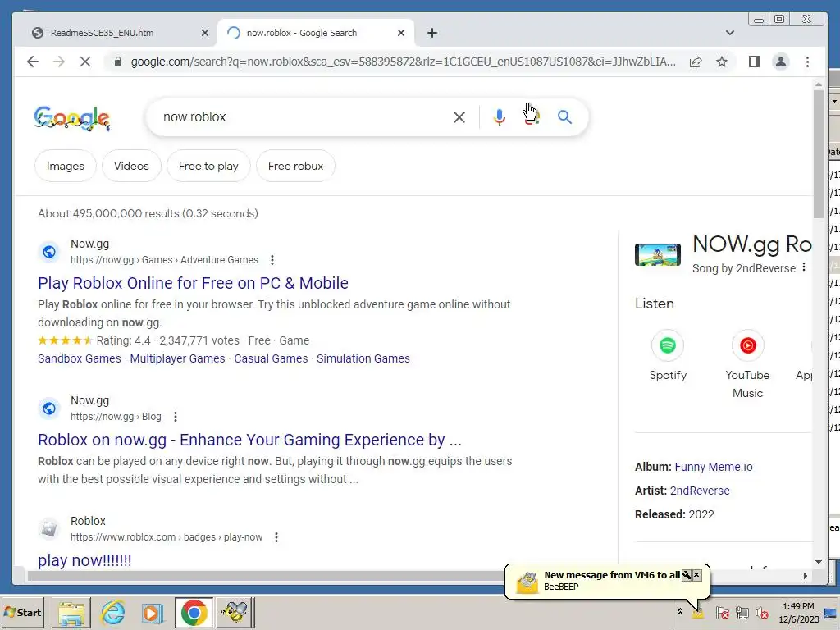Viewport: 840px width, 630px height.
Task: Click the Now.gg favicon of the first result
Action: [49, 252]
